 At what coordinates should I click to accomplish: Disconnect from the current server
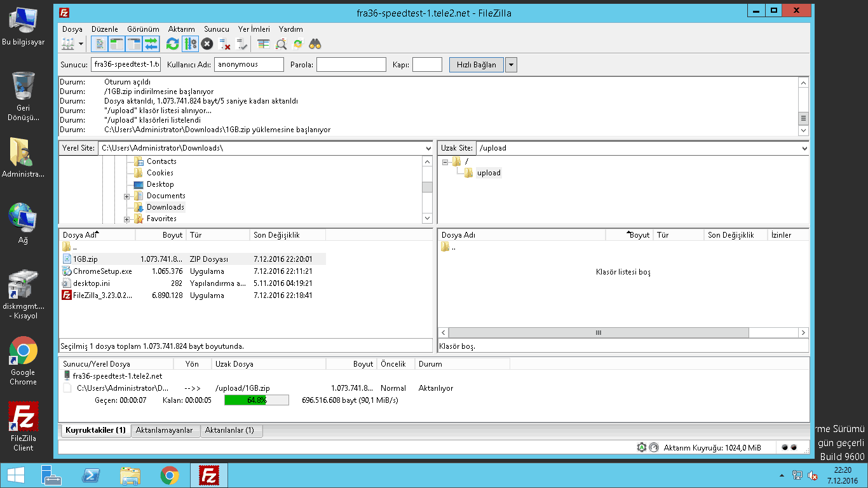(224, 44)
